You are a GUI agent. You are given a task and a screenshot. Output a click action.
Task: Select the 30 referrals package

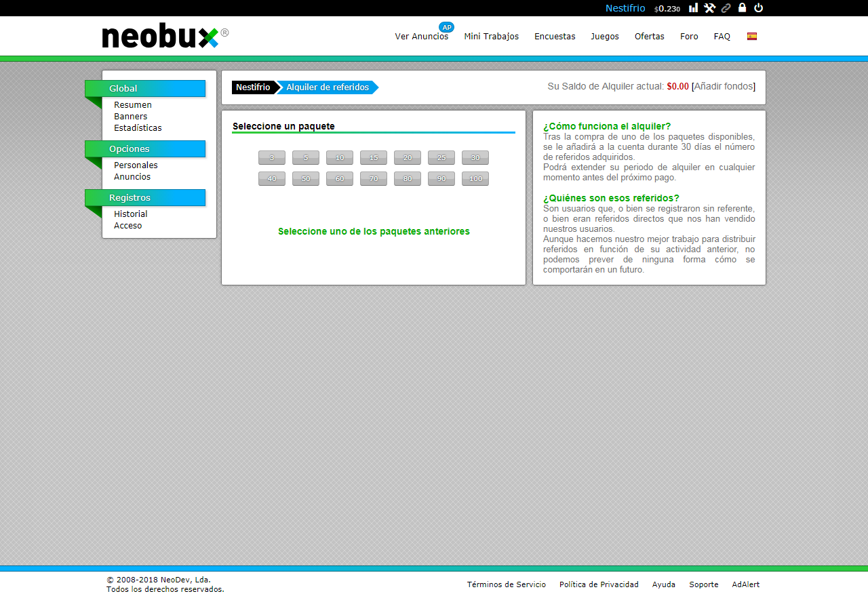coord(475,158)
